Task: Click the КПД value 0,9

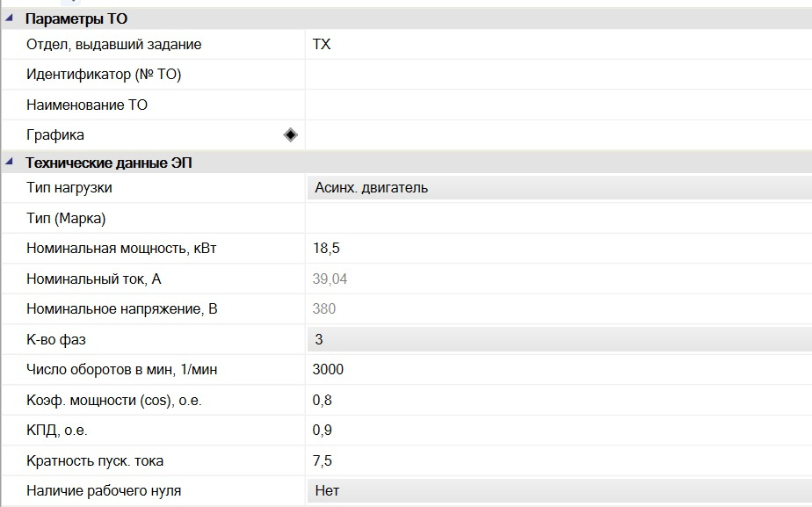Action: coord(323,430)
